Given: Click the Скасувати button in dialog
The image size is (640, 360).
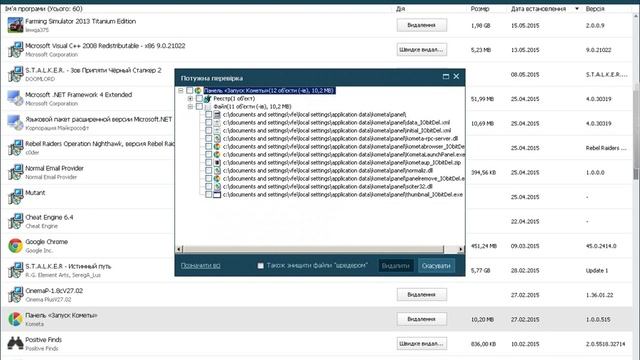Looking at the screenshot, I should [436, 266].
